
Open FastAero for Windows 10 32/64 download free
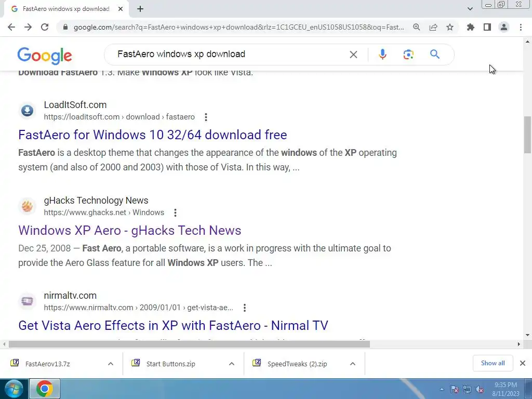click(x=153, y=135)
